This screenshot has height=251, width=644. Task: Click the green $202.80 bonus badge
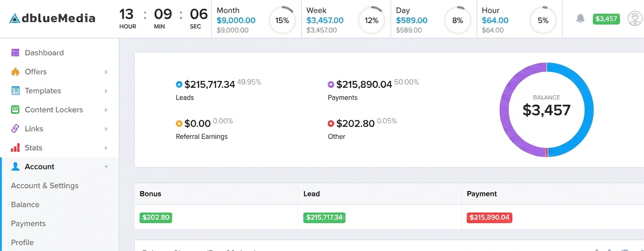(x=156, y=217)
